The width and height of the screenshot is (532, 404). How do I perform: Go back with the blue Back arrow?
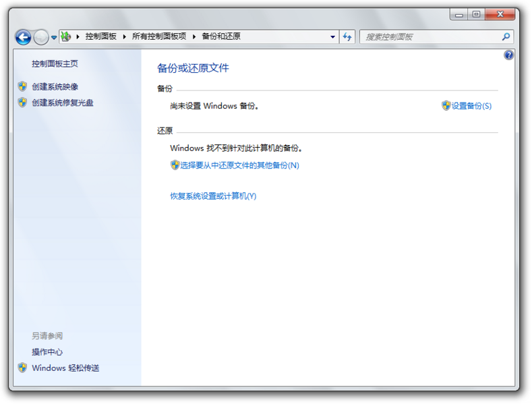[23, 37]
